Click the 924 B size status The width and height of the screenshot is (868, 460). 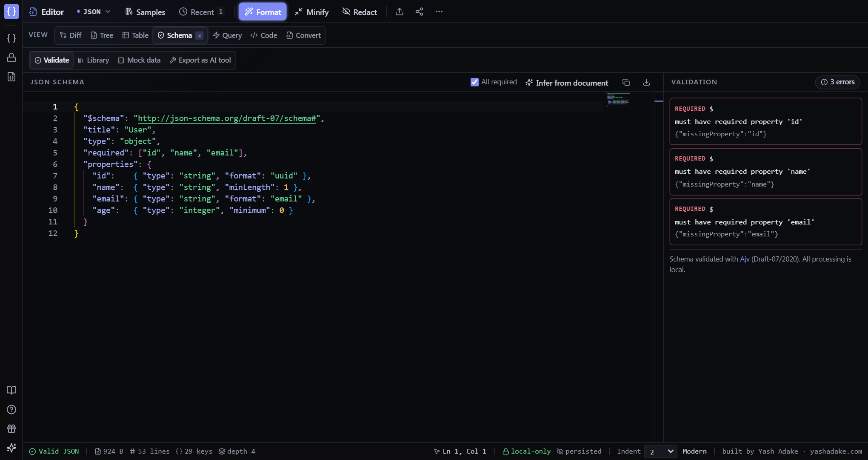109,451
